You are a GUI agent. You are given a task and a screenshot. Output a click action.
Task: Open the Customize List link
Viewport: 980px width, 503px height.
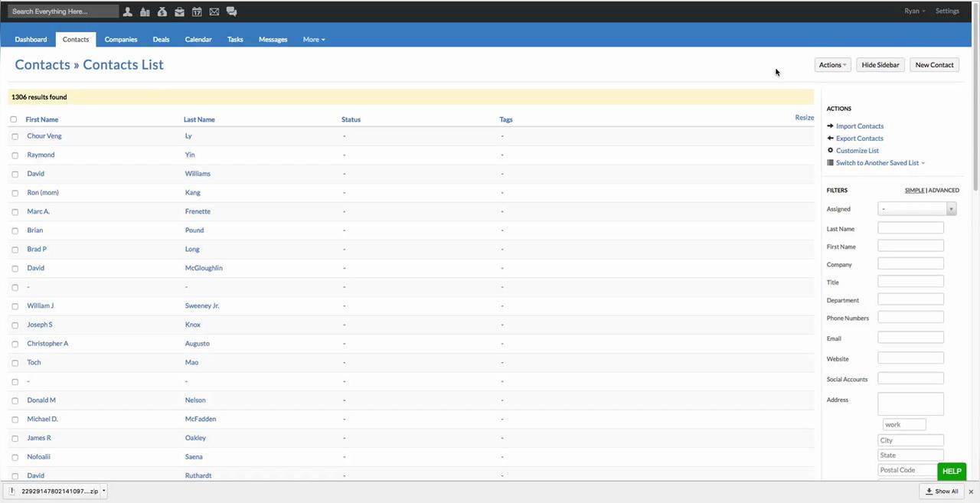(x=857, y=151)
